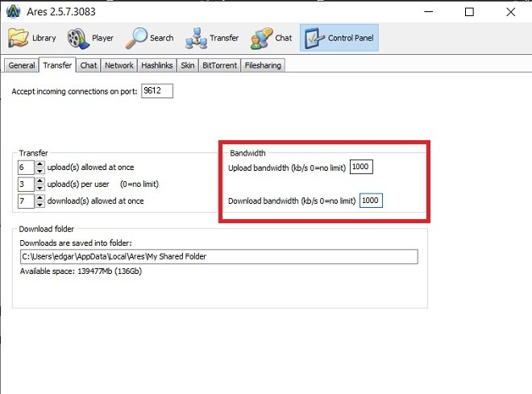Viewport: 532px width, 394px height.
Task: Open the Library folder icon
Action: (18, 38)
